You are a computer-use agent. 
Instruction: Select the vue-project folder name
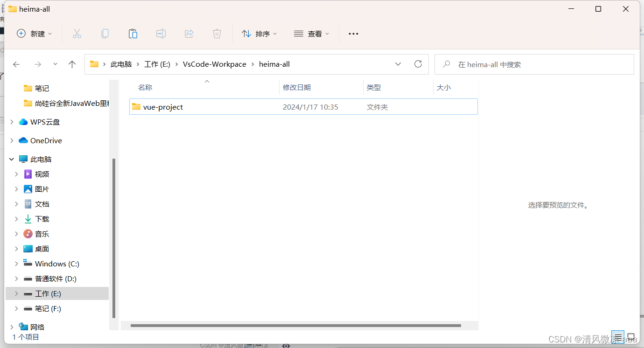pos(163,107)
